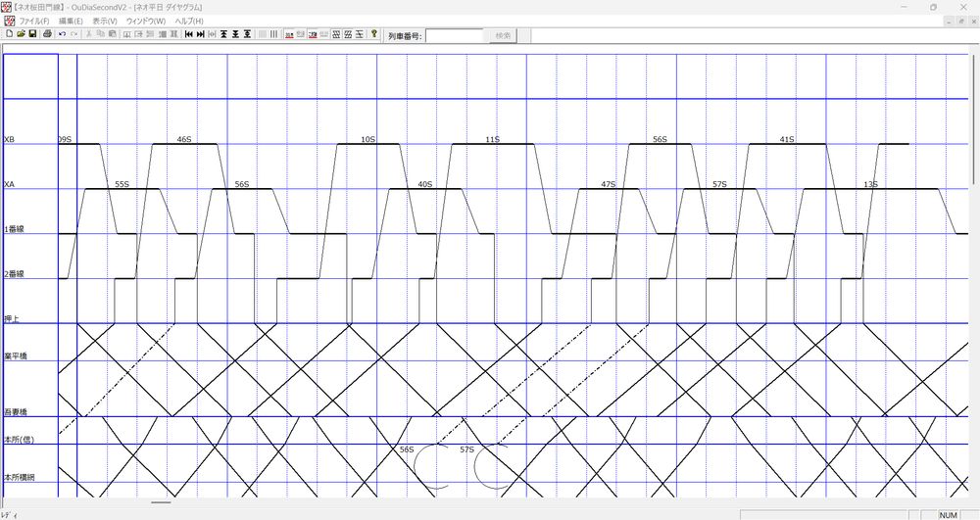
Task: Click the application icon left of ファイル menu
Action: pos(10,21)
